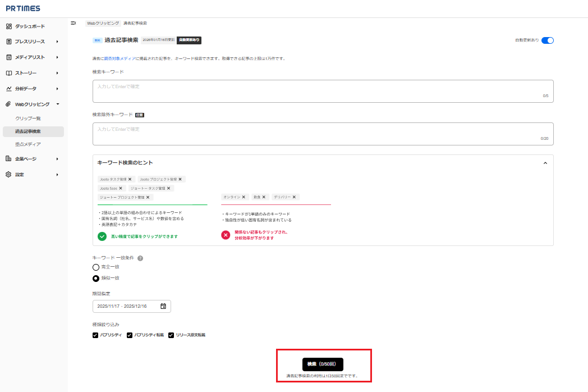Collapse the Webクリッピング sidebar menu arrow

[57, 104]
